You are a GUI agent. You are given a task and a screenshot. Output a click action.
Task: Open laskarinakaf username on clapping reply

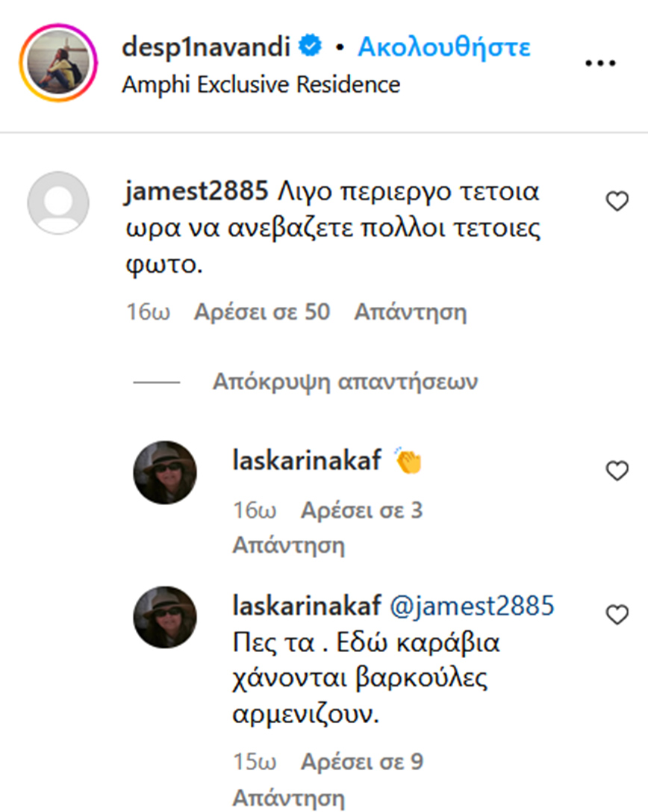[307, 459]
